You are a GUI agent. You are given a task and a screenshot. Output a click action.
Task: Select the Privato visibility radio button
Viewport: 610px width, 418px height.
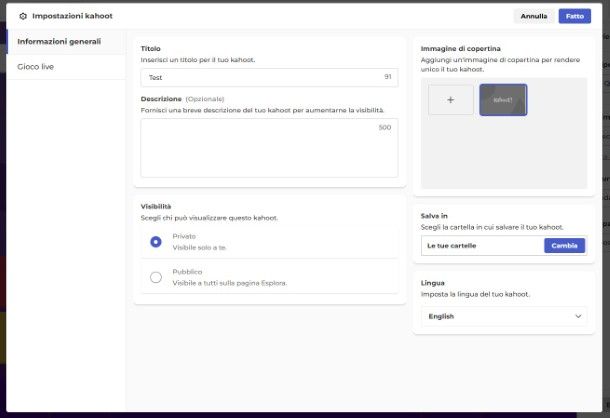(x=156, y=241)
